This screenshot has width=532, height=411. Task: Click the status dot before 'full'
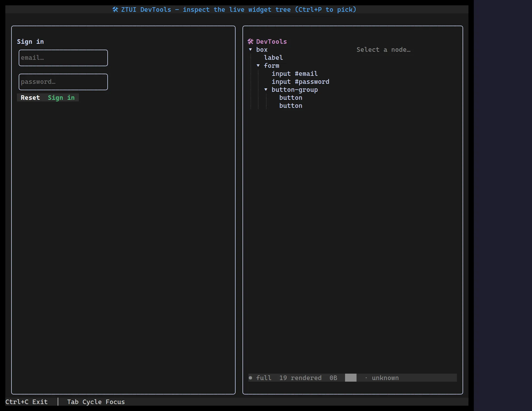point(250,378)
